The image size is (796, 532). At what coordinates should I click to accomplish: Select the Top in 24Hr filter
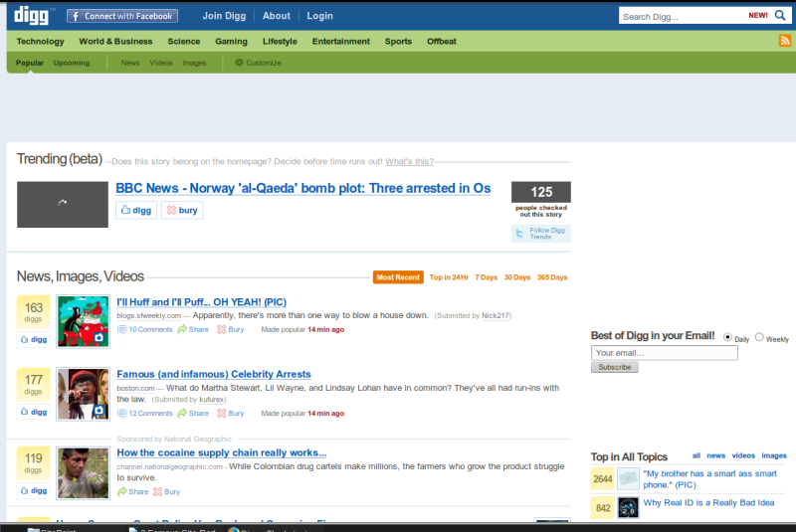point(449,277)
